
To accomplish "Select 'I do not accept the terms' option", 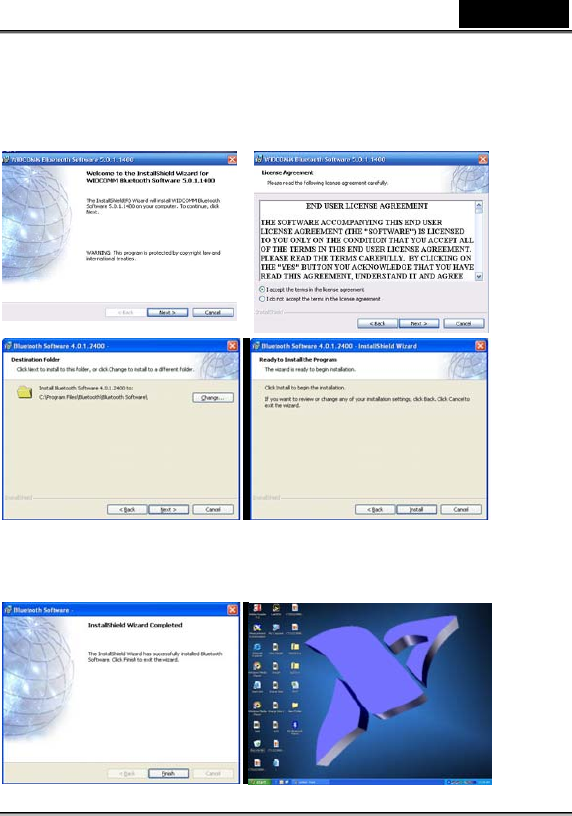I will click(262, 299).
